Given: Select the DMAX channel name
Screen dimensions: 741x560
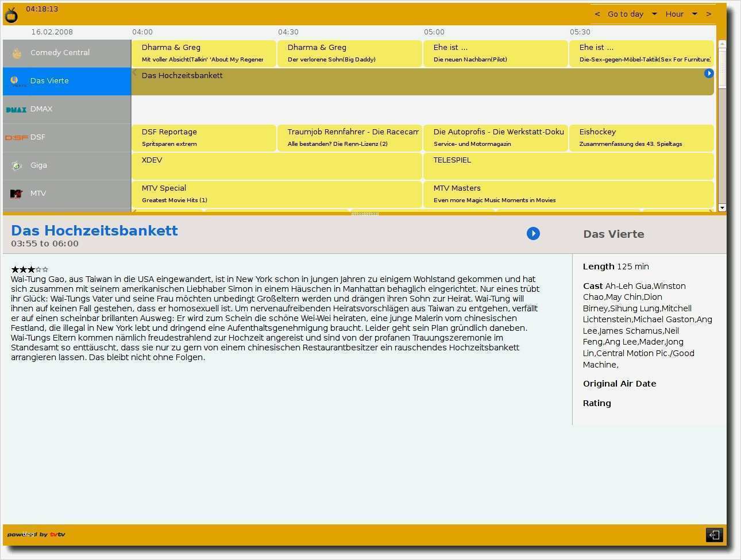Looking at the screenshot, I should pyautogui.click(x=41, y=109).
